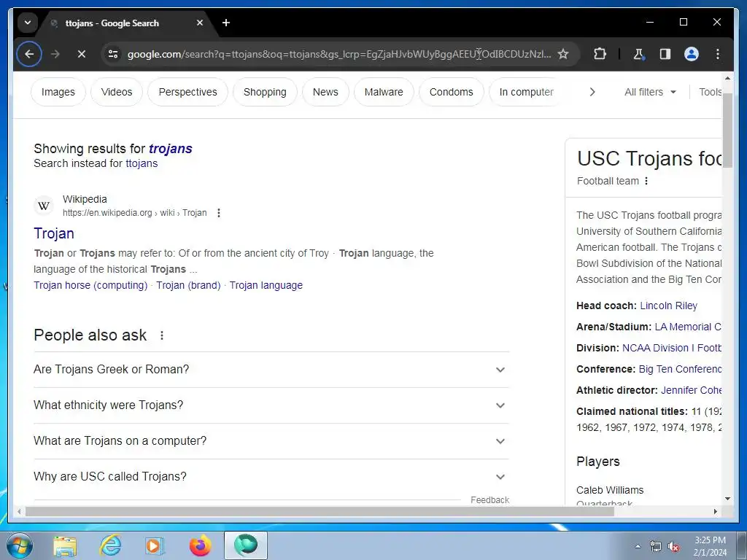The width and height of the screenshot is (747, 560).
Task: Select the In computer filter chip
Action: click(527, 92)
